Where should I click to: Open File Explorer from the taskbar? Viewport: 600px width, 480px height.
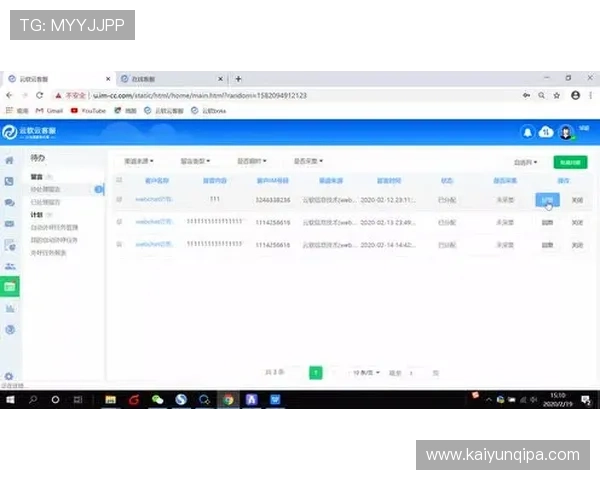click(110, 400)
